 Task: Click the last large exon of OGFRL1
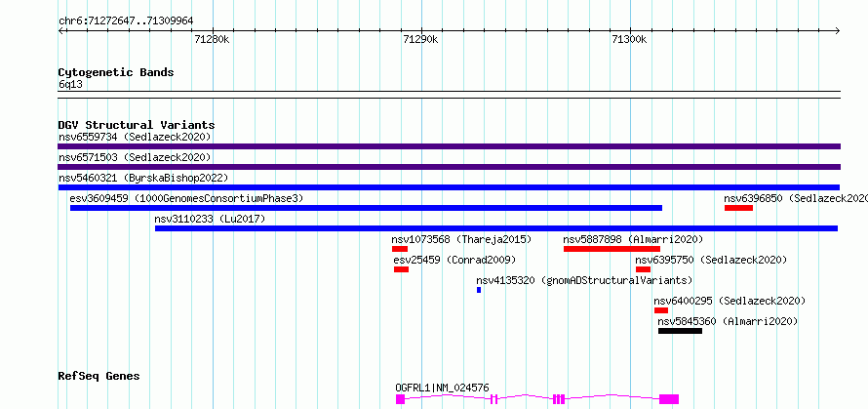(x=669, y=399)
